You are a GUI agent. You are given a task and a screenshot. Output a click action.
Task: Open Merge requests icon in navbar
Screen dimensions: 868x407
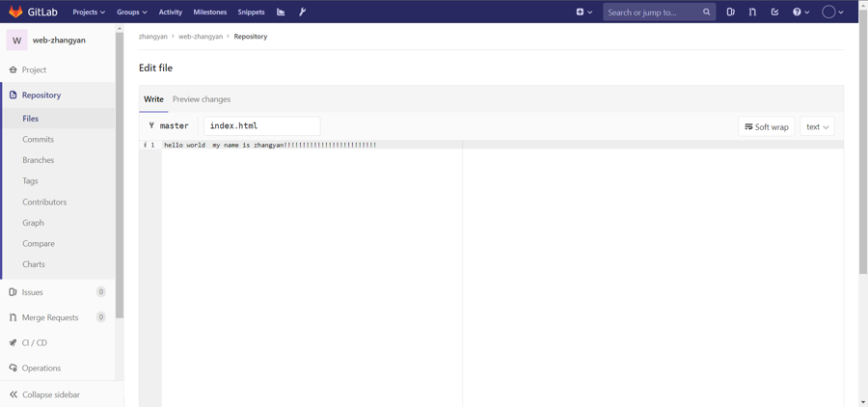click(x=752, y=13)
